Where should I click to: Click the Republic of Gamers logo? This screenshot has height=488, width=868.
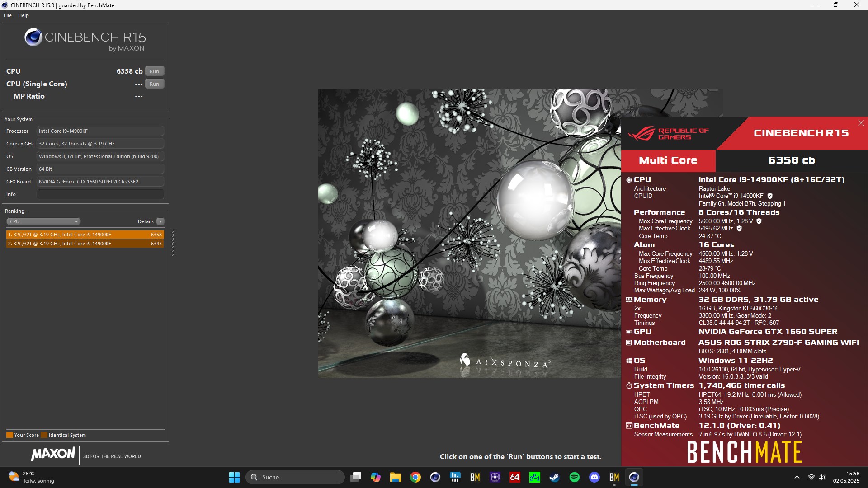[x=668, y=134]
